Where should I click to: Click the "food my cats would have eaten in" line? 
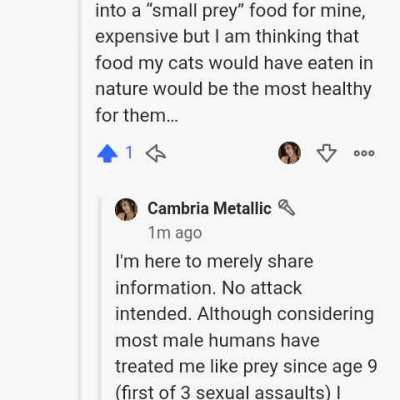click(234, 63)
